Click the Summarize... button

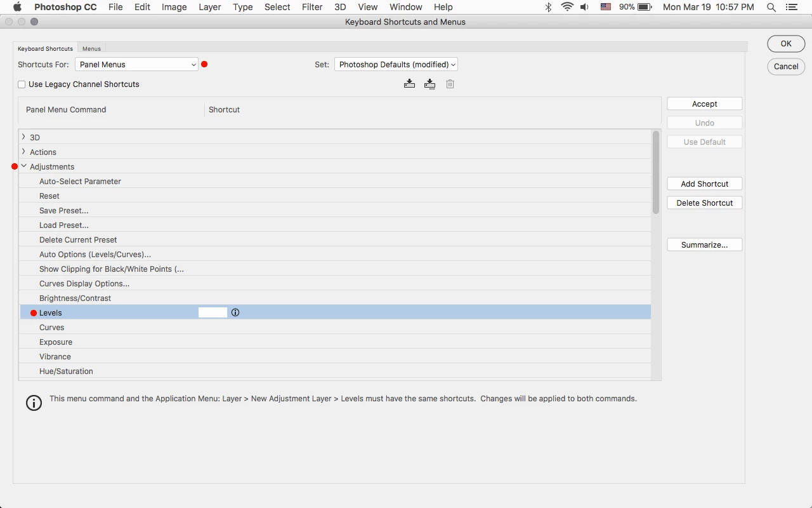[x=705, y=244]
